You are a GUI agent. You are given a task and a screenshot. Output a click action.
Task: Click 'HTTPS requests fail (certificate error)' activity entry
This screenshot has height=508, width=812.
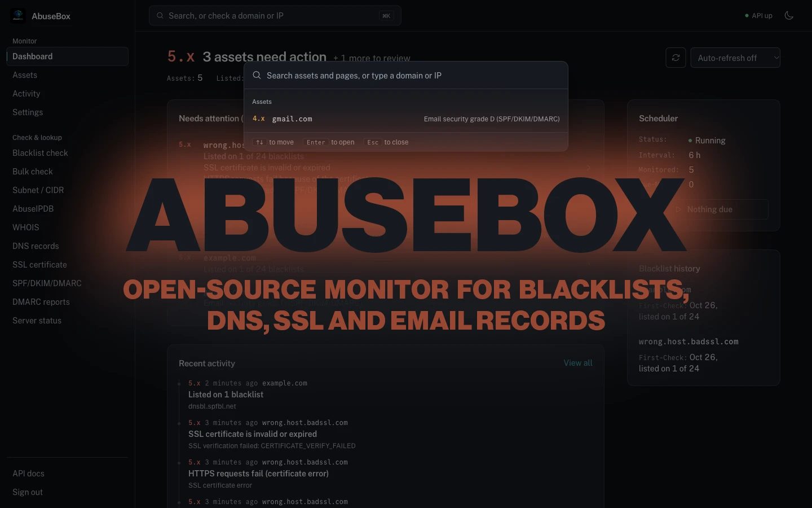(x=258, y=474)
